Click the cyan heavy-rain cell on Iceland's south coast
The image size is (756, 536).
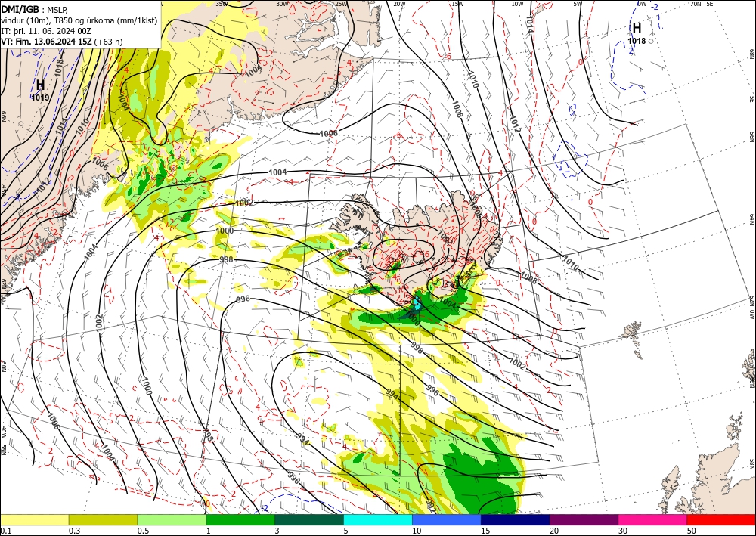point(416,304)
